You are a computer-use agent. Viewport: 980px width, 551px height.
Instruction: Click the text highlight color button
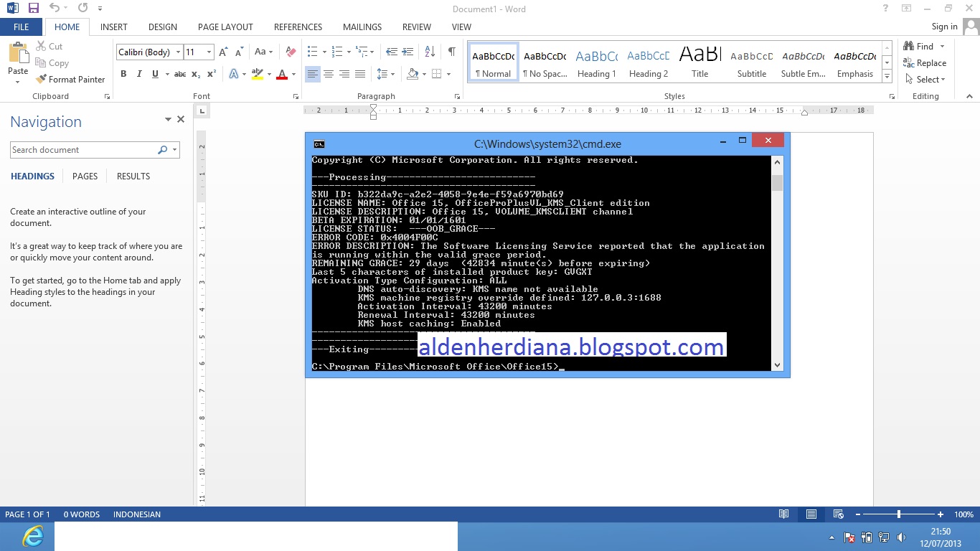click(257, 74)
